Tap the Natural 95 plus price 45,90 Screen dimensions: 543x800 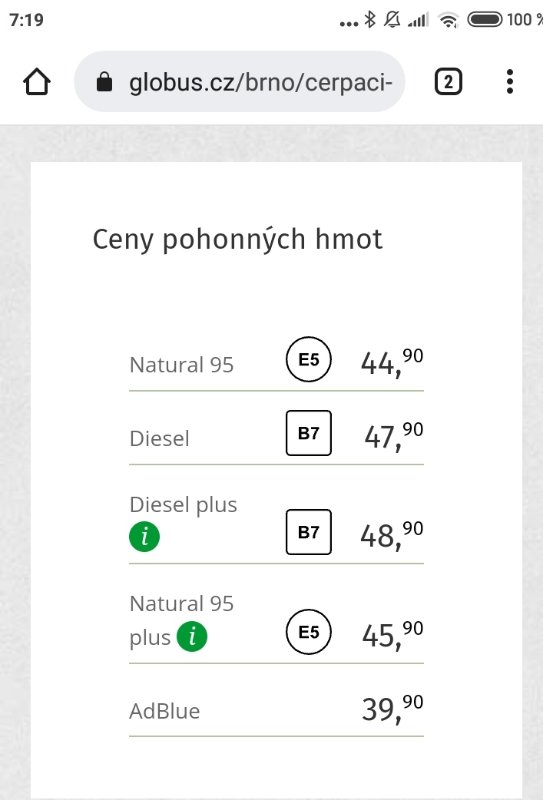point(392,635)
